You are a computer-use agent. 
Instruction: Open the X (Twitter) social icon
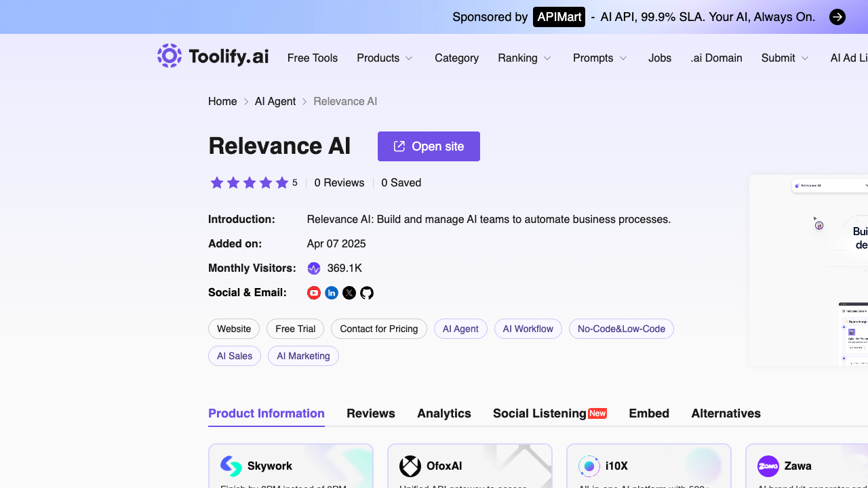click(x=349, y=293)
